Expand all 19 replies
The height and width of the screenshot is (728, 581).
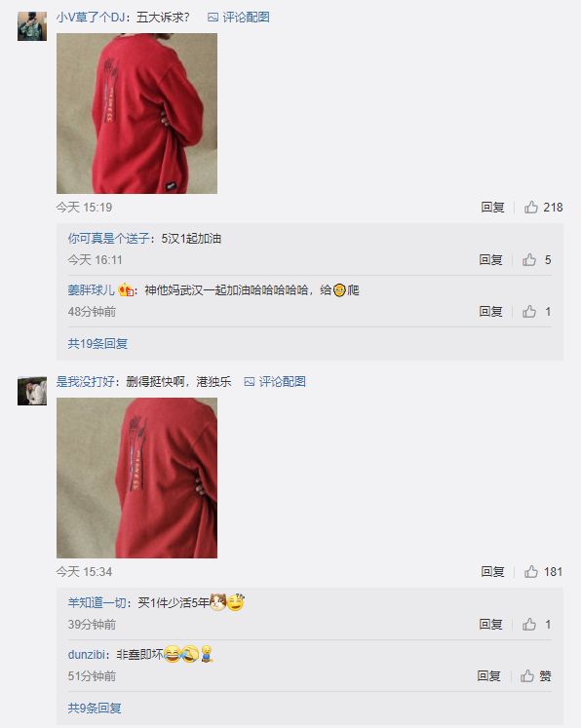(x=97, y=344)
